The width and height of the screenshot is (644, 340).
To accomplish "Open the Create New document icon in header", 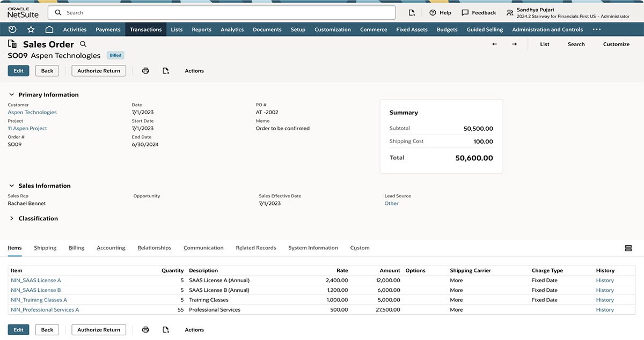I will [412, 12].
